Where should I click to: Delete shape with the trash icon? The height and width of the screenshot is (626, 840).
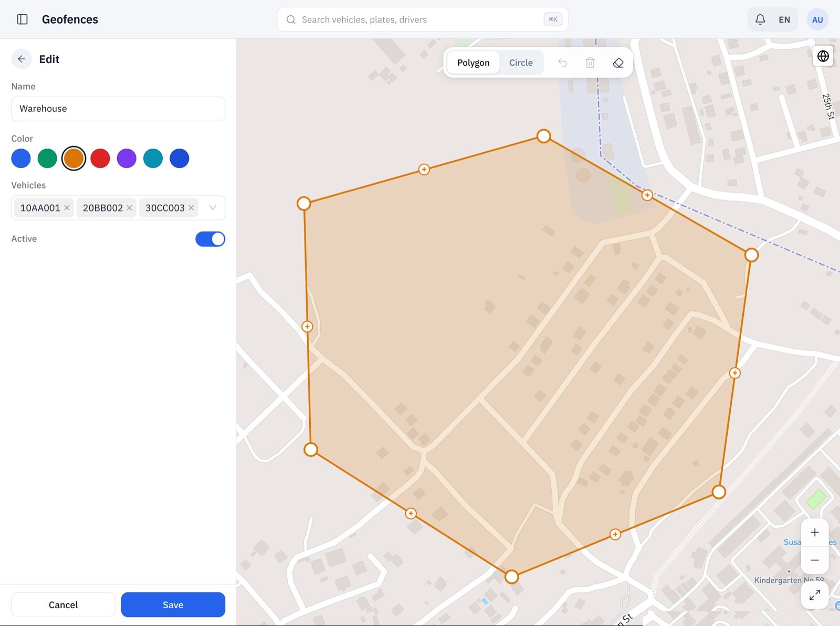coord(590,63)
